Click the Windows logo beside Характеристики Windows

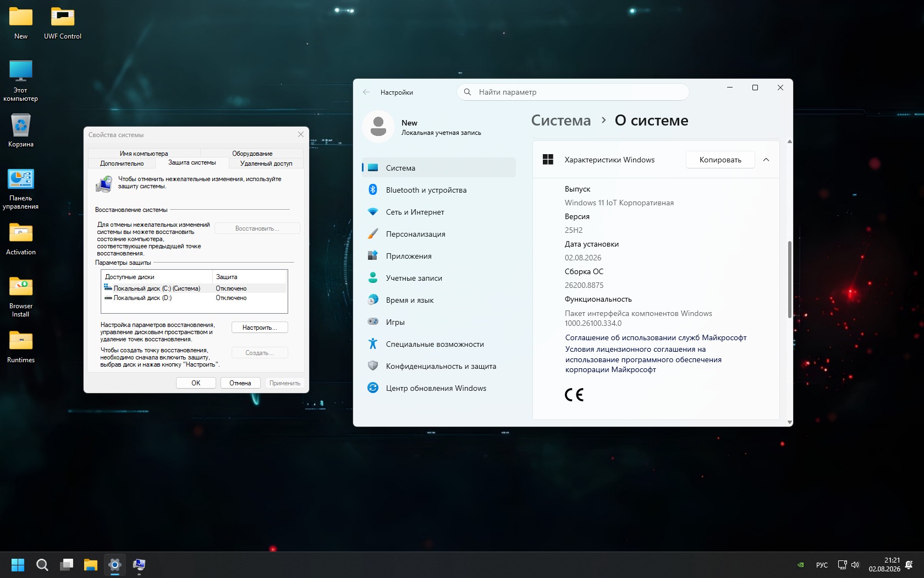(x=548, y=160)
